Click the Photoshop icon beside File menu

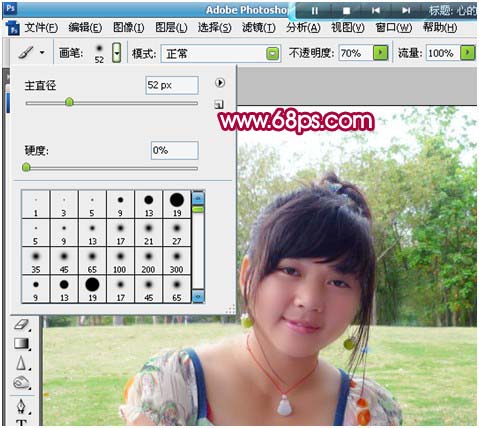click(x=13, y=28)
